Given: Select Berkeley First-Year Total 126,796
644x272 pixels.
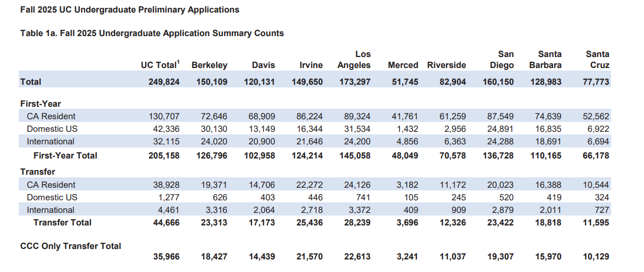Looking at the screenshot, I should coord(212,155).
